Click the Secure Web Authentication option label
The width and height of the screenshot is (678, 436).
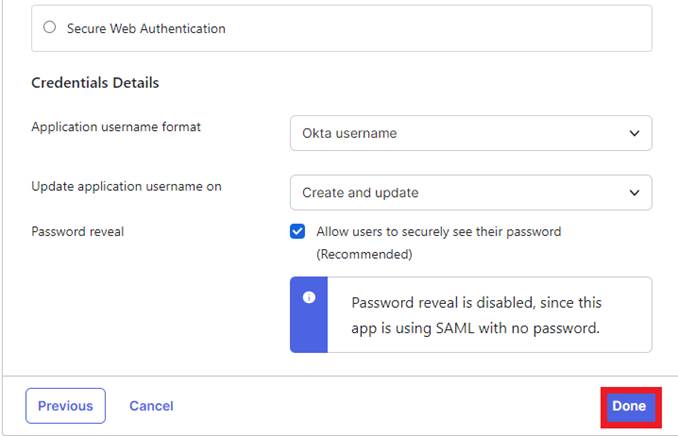point(146,29)
